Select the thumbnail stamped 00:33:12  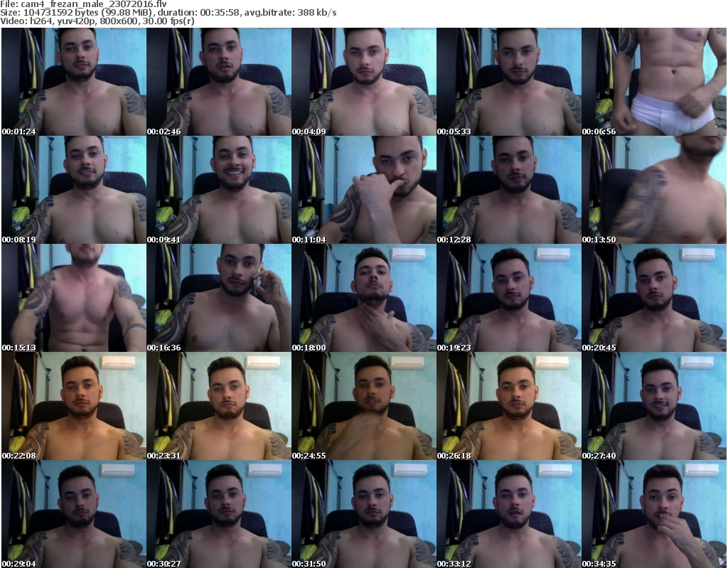(x=509, y=514)
